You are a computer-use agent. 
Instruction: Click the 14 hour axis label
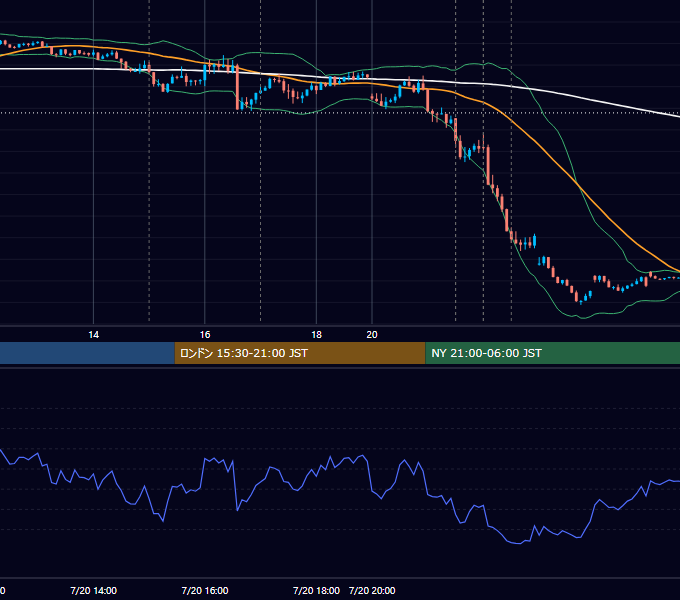pos(93,335)
